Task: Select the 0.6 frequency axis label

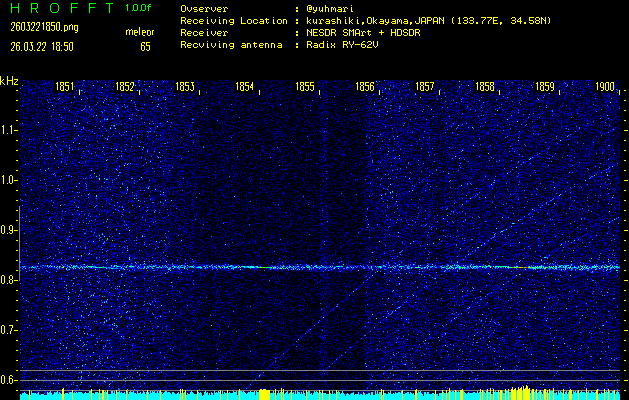Action: 9,380
